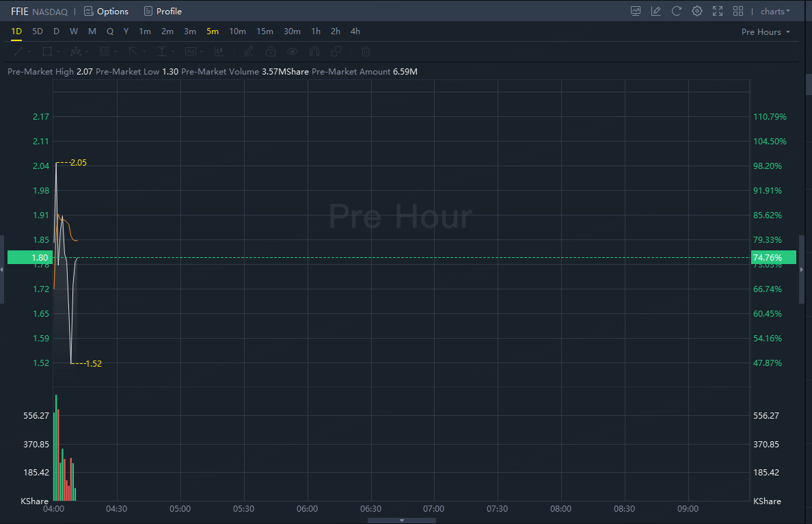812x524 pixels.
Task: Toggle the lock drawings icon
Action: [270, 51]
